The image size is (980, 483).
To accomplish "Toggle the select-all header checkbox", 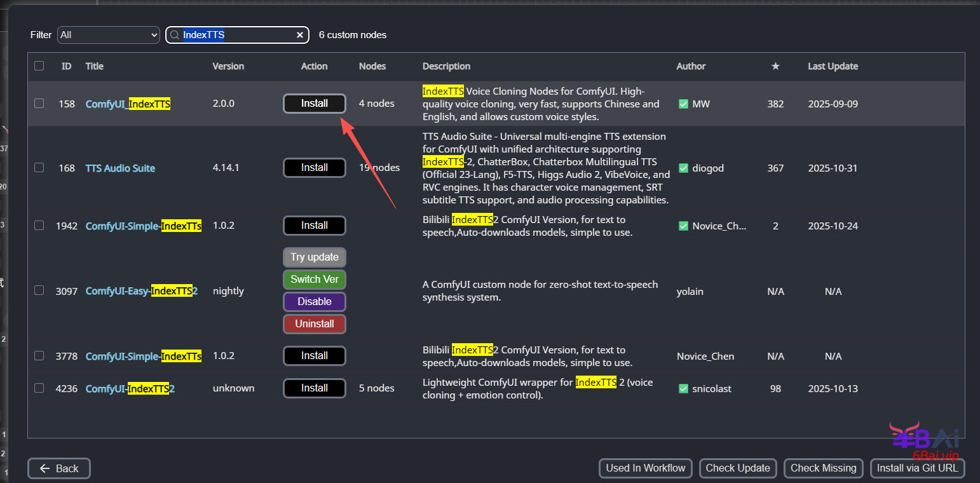I will 39,65.
